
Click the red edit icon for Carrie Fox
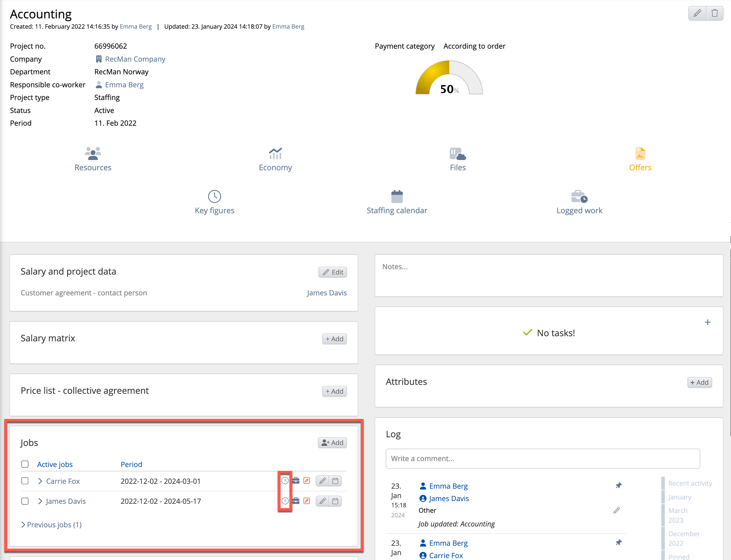pos(307,481)
